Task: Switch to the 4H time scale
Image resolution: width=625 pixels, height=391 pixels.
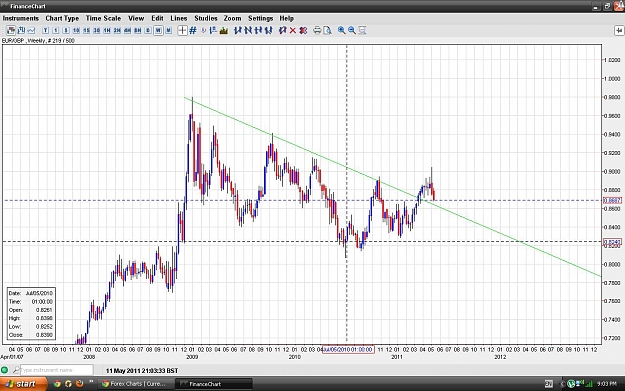Action: [127, 30]
